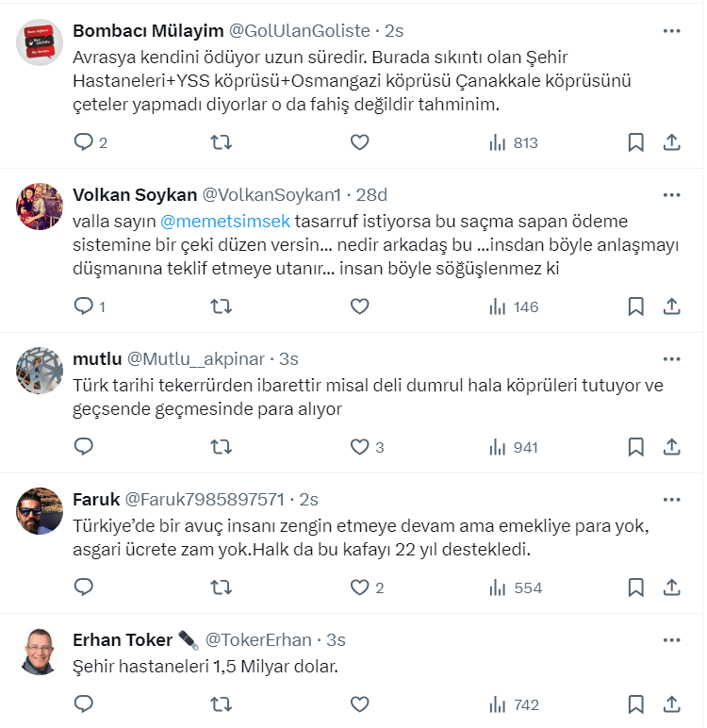
Task: Open more options on Erhan Toker's tweet
Action: [x=671, y=640]
